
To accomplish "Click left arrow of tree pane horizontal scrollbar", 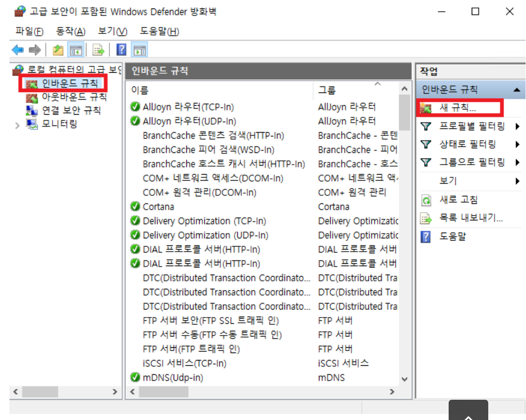I will (x=16, y=392).
